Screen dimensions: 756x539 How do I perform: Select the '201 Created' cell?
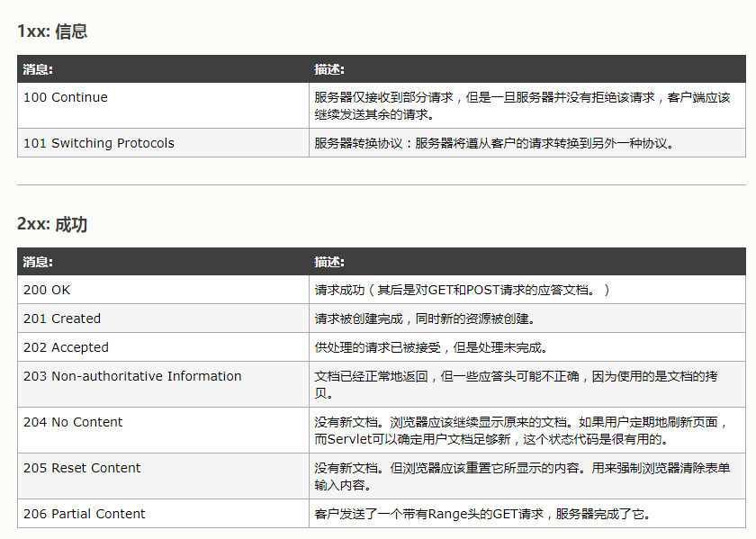coord(163,319)
